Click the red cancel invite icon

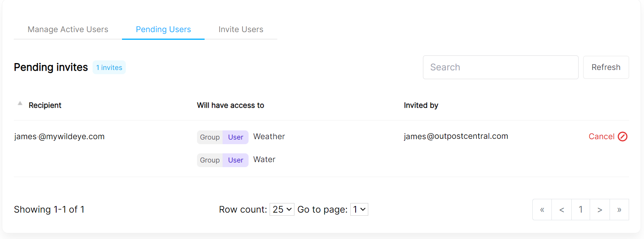pyautogui.click(x=623, y=137)
